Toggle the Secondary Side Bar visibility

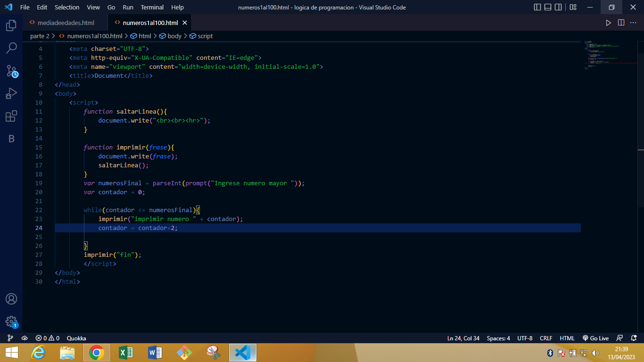pos(558,7)
